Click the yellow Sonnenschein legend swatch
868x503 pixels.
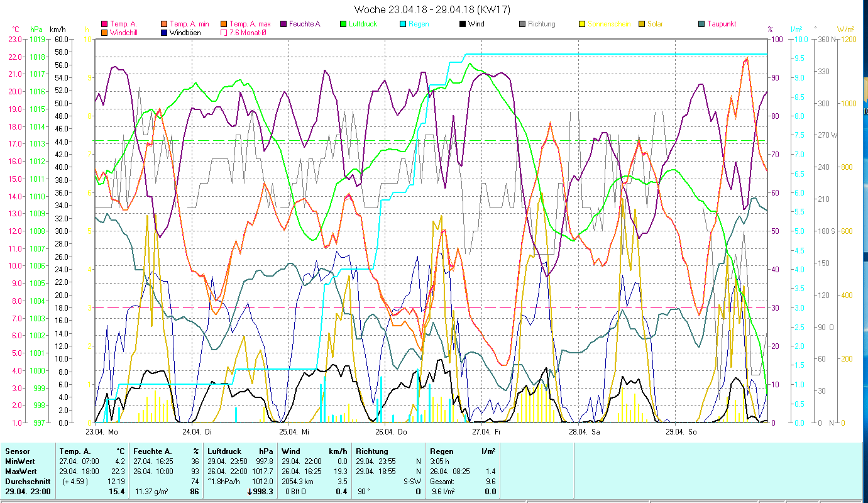click(582, 24)
